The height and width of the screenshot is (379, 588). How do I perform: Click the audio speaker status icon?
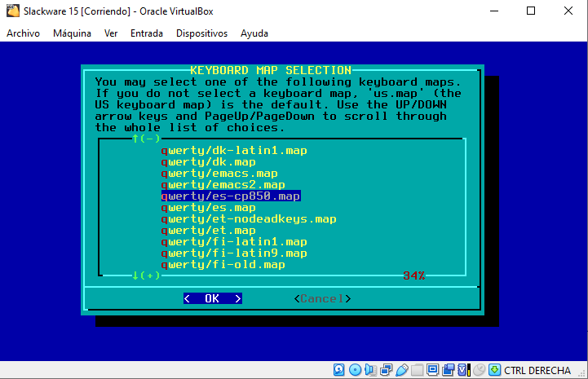point(370,370)
